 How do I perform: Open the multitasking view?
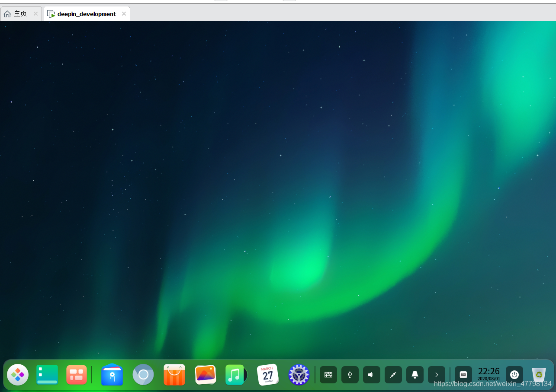pyautogui.click(x=77, y=375)
